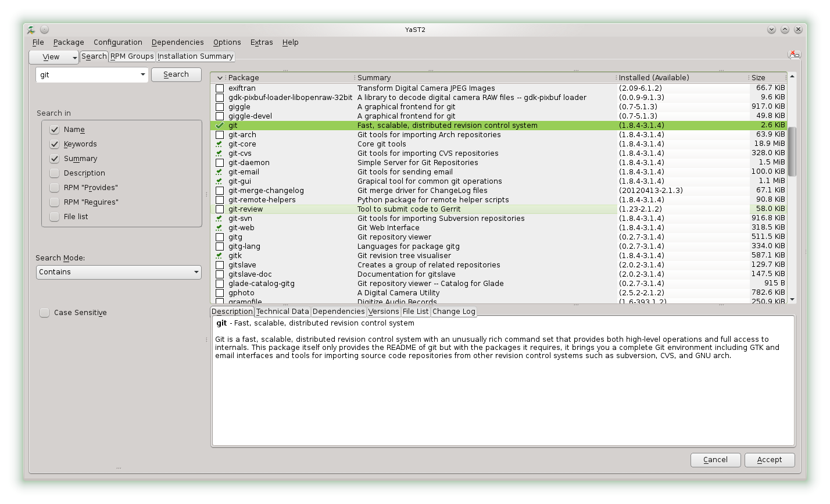The image size is (830, 504).
Task: Disable the Name search option
Action: 55,130
